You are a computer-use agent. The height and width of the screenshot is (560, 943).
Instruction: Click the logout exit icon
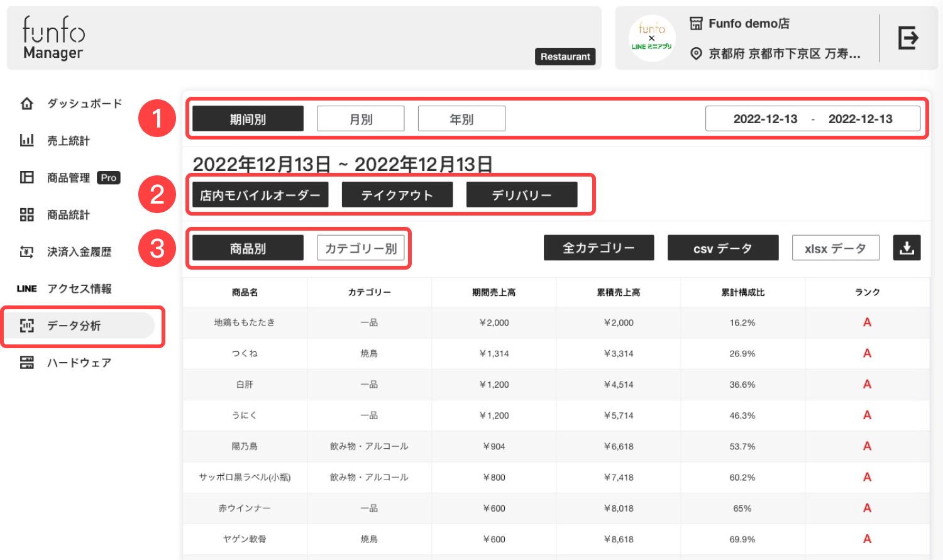908,38
